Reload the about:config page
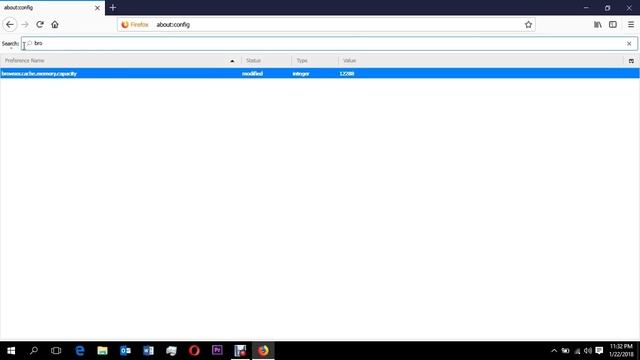 pyautogui.click(x=40, y=24)
